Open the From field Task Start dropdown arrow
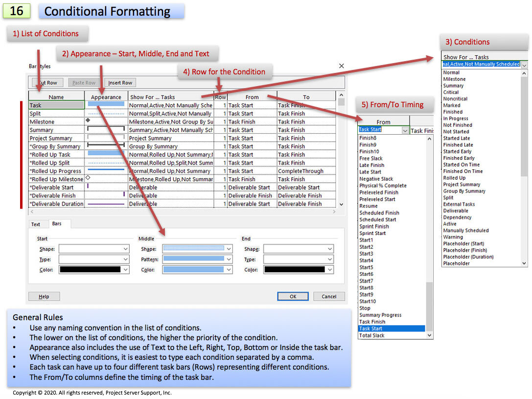 405,130
